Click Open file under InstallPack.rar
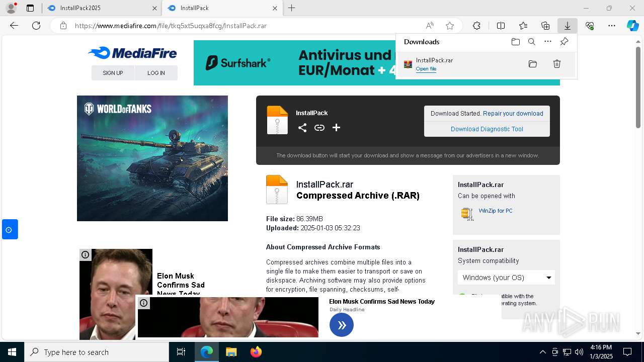Image resolution: width=644 pixels, height=362 pixels. pos(426,69)
